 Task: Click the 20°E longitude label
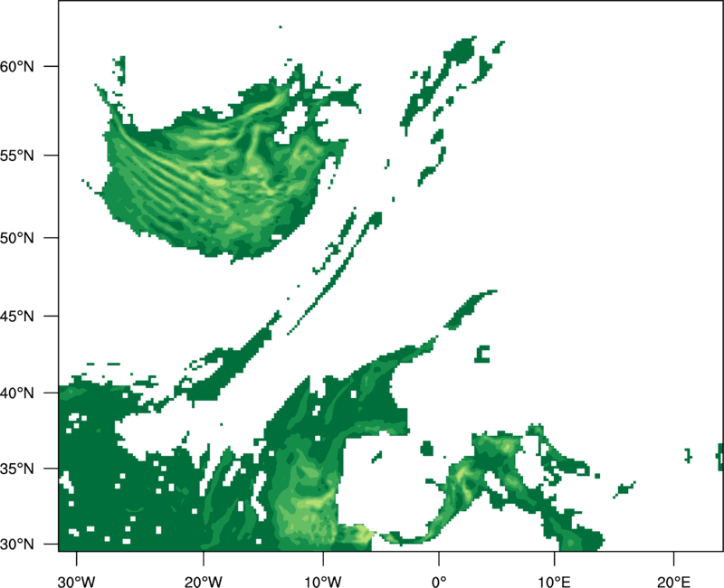point(673,582)
